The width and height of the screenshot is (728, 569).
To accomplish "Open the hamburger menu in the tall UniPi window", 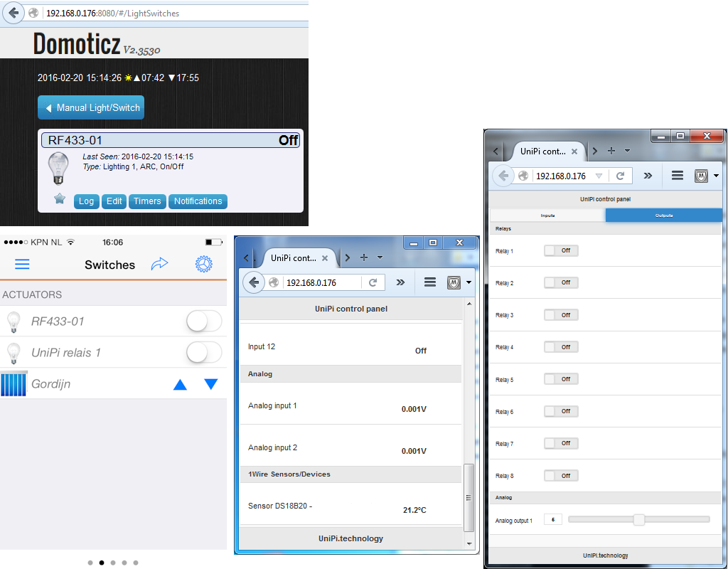I will click(678, 175).
